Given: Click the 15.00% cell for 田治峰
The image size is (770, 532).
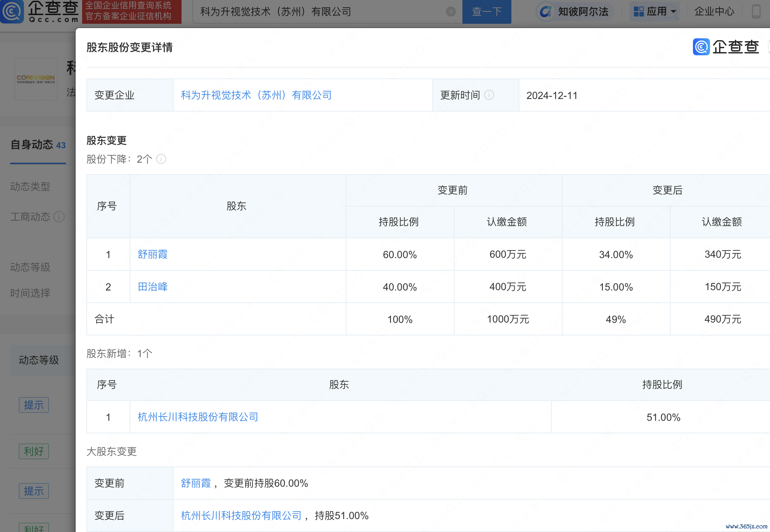Looking at the screenshot, I should pyautogui.click(x=616, y=287).
